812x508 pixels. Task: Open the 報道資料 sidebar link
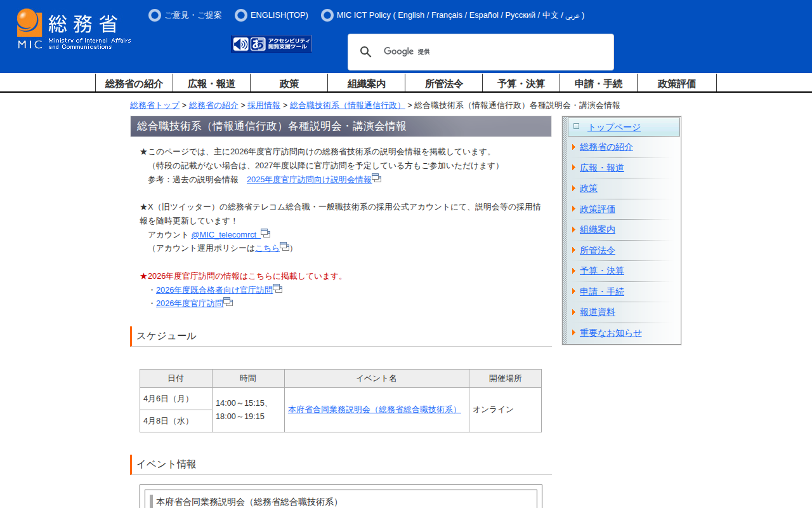(x=598, y=312)
